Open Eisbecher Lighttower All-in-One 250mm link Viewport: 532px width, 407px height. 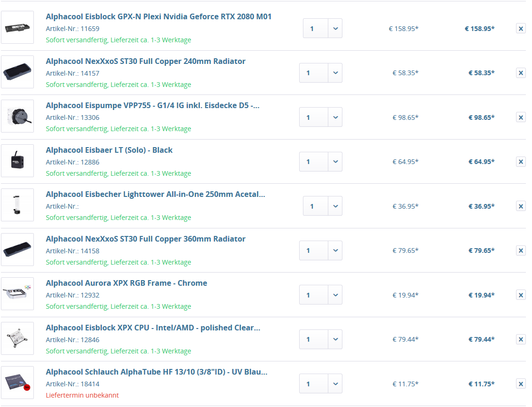[x=155, y=194]
